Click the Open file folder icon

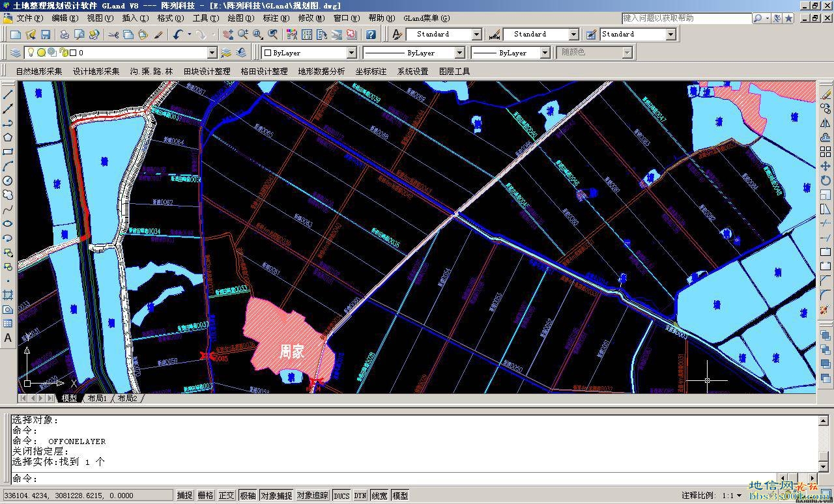(31, 35)
